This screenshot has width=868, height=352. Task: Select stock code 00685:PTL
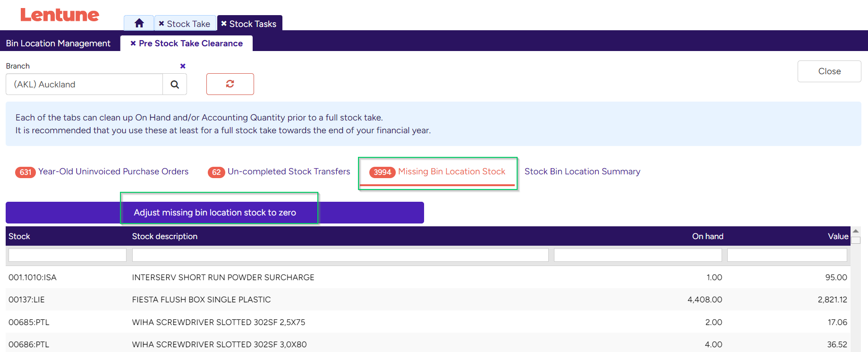point(29,322)
